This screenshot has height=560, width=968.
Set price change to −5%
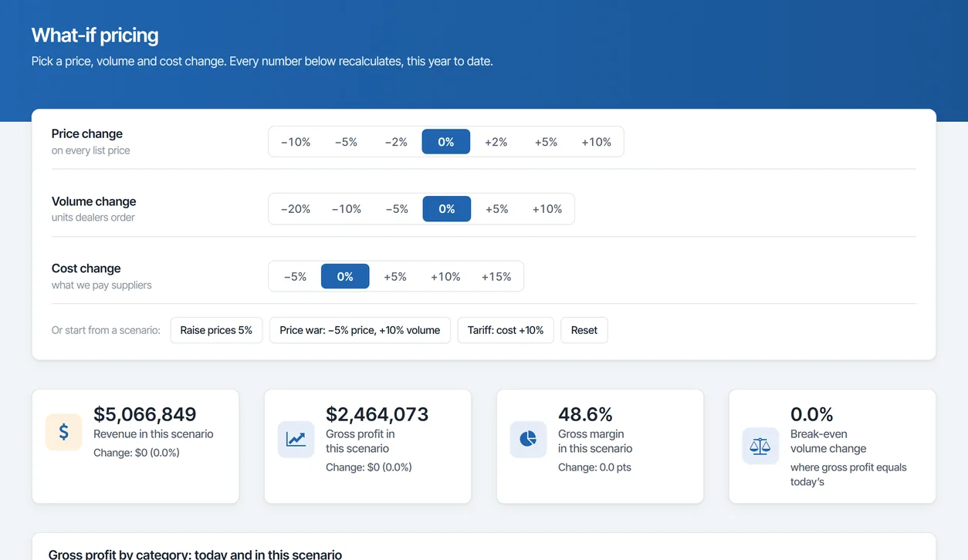[346, 142]
